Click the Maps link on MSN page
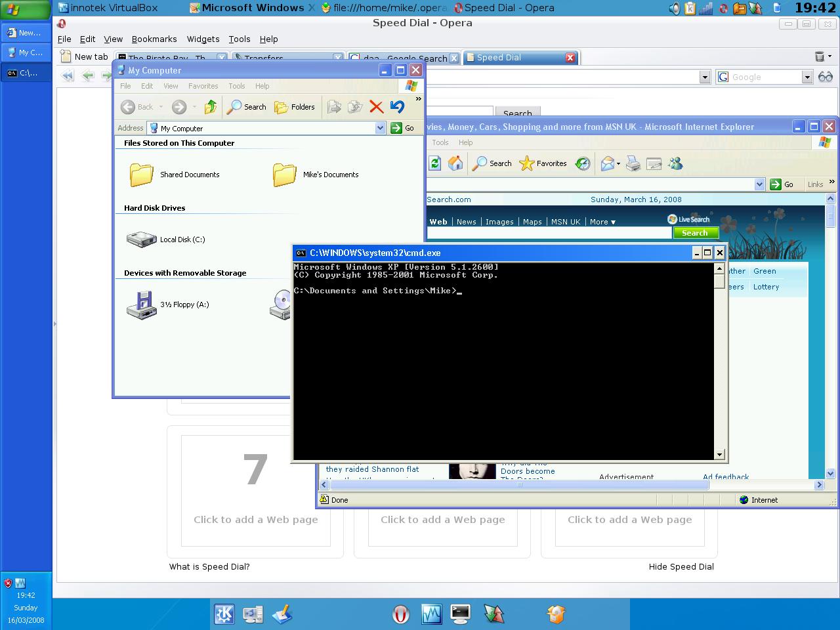The height and width of the screenshot is (630, 840). [x=532, y=222]
